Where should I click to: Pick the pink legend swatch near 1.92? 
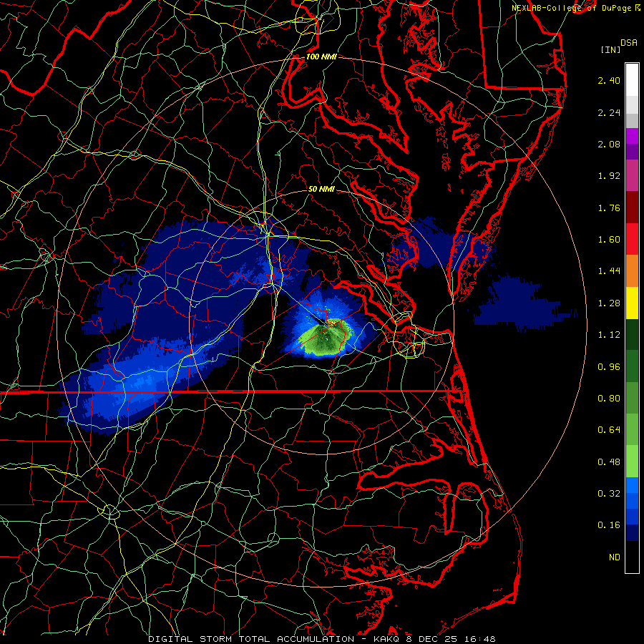click(x=632, y=175)
